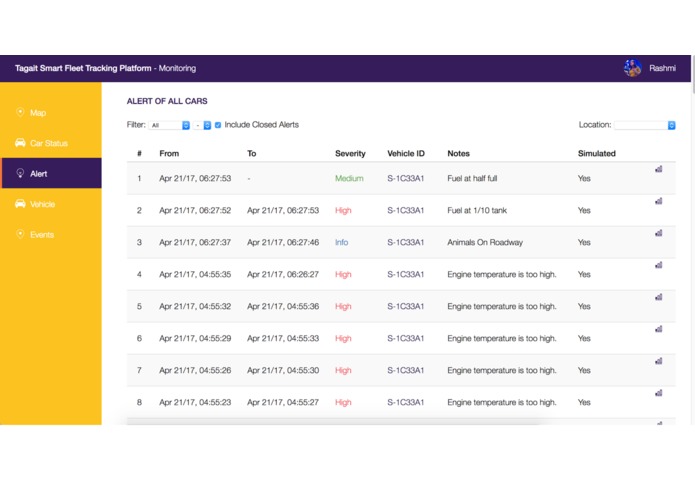Click the Events pin icon in sidebar
This screenshot has width=695, height=494.
coord(20,234)
